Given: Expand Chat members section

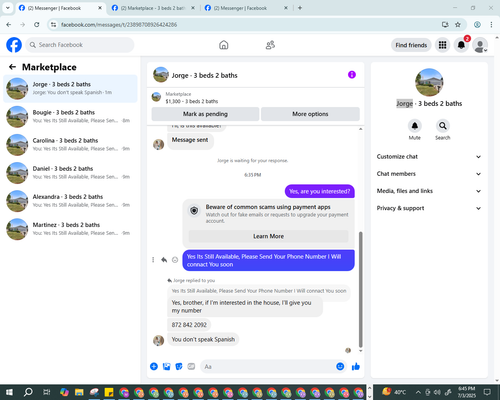Looking at the screenshot, I should click(x=429, y=174).
